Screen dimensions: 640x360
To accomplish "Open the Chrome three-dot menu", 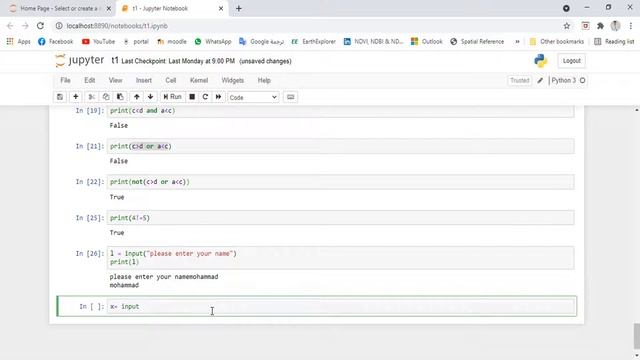I will [x=631, y=26].
